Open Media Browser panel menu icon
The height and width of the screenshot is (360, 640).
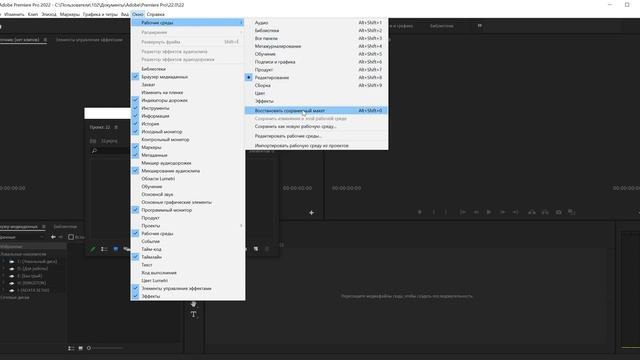click(x=44, y=227)
